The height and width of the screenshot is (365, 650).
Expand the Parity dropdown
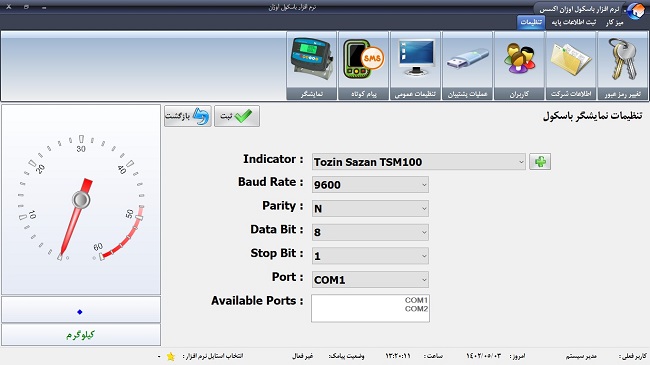pos(370,208)
